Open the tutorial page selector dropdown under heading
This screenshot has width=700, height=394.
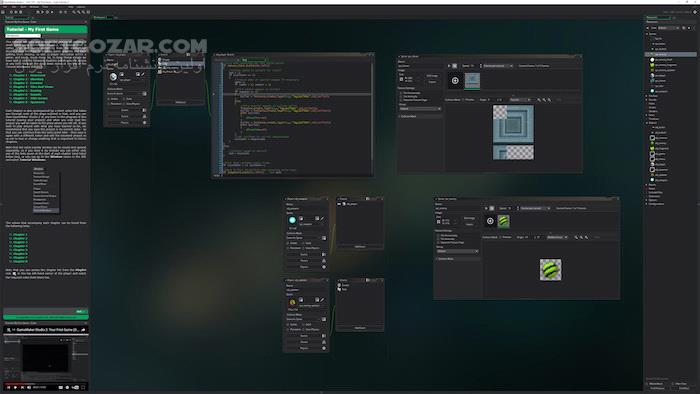tap(23, 36)
